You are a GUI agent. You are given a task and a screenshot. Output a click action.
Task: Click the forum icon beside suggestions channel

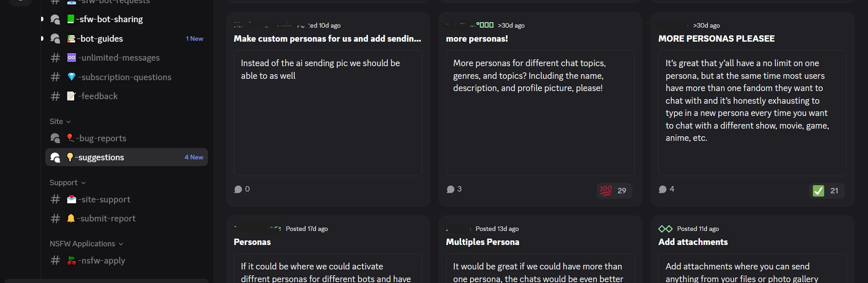pos(55,157)
